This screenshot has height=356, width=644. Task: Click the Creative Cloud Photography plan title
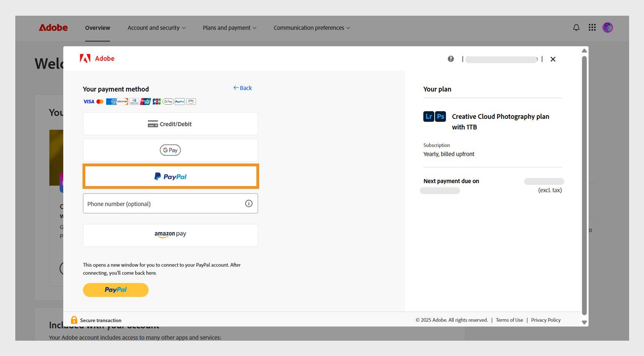500,122
